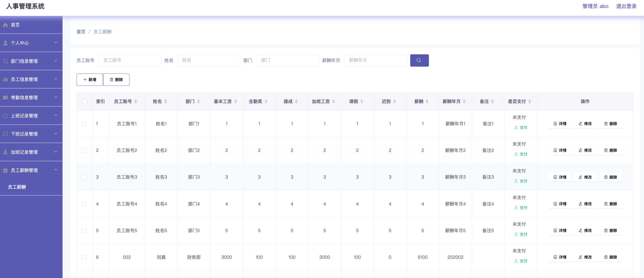Click the 加班记录管理 person icon
The image size is (644, 278).
pyautogui.click(x=5, y=152)
